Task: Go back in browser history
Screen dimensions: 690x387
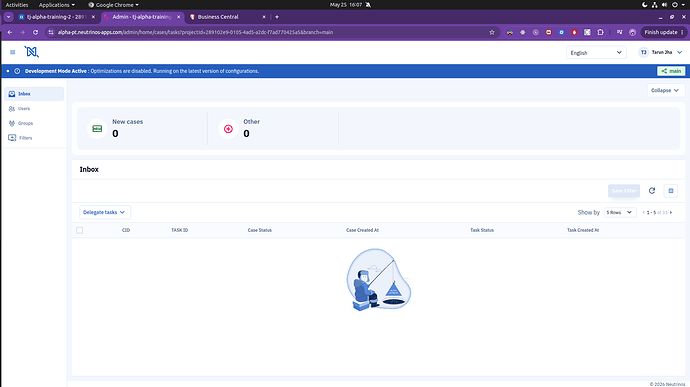Action: tap(10, 32)
